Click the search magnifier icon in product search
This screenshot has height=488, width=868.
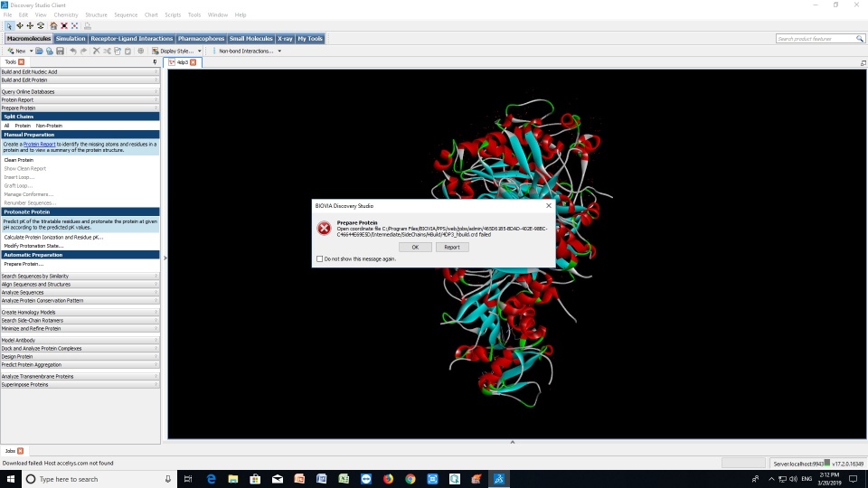pos(860,39)
